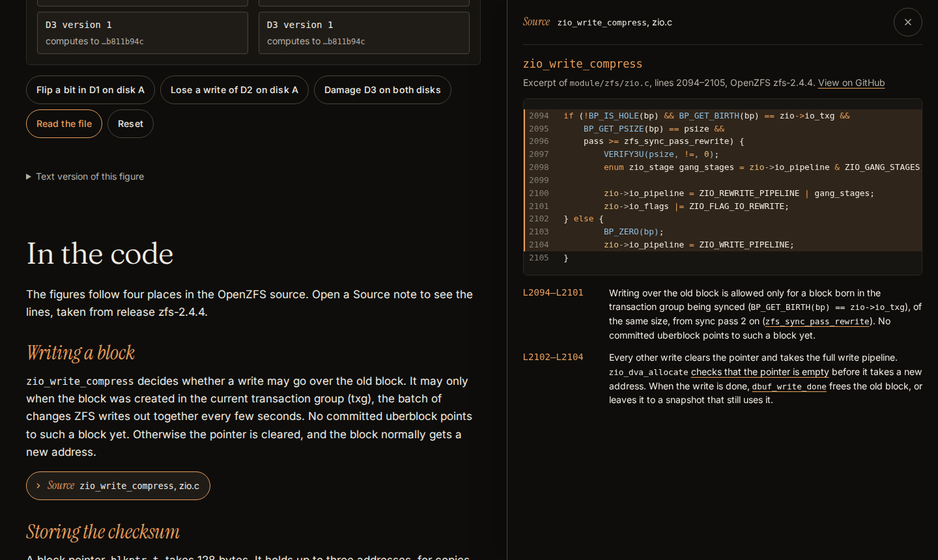Viewport: 938px width, 560px height.
Task: Follow the zfs_sync_pass_rewrite link
Action: coord(817,322)
